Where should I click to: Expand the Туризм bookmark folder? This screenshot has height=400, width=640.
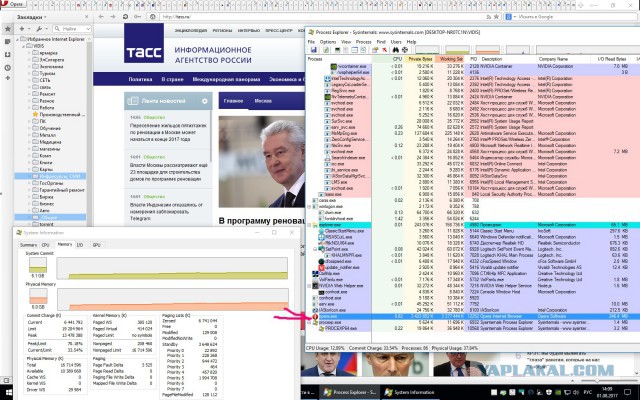click(30, 73)
